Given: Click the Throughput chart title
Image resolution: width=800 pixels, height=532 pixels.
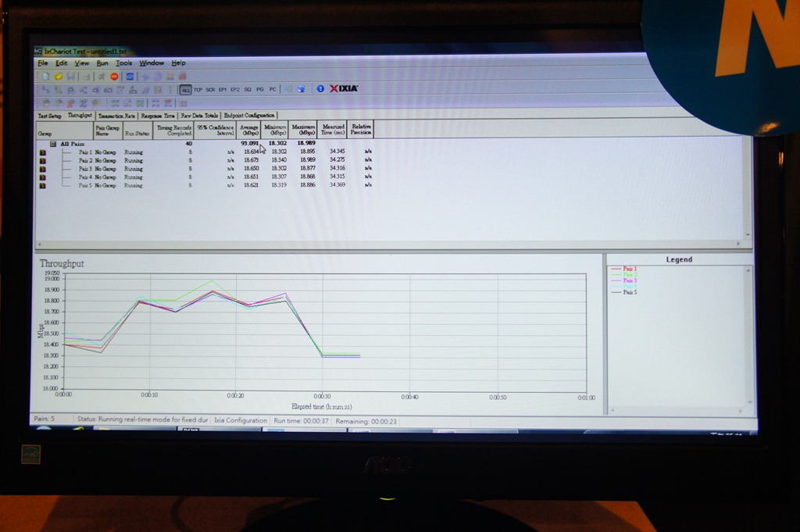Looking at the screenshot, I should coord(62,264).
